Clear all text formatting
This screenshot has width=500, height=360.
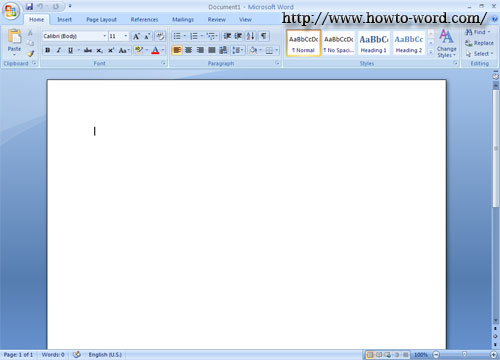[x=160, y=36]
